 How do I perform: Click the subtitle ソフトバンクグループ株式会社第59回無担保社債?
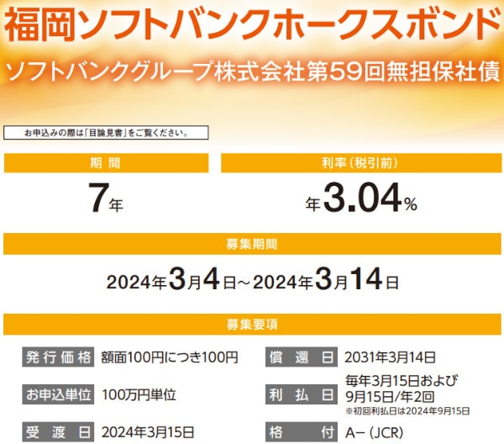[254, 71]
